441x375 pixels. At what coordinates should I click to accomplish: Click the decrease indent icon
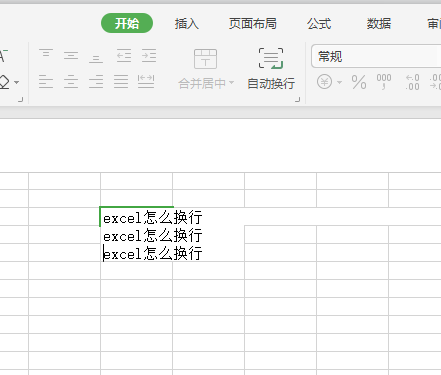point(124,55)
